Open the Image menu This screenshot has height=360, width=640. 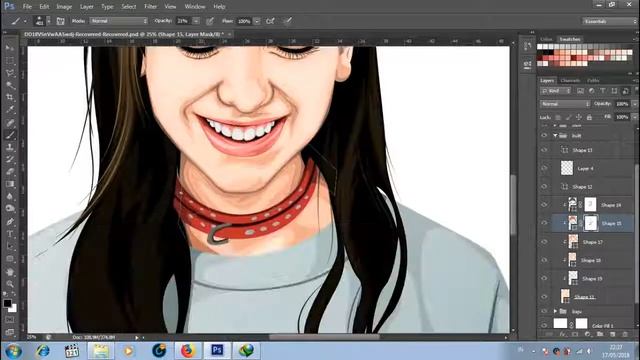(64, 7)
